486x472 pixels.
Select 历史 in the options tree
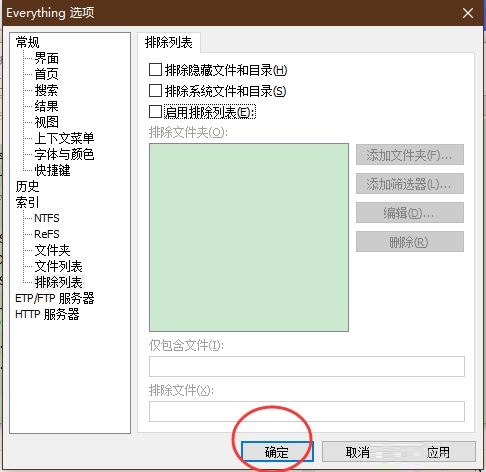[27, 186]
